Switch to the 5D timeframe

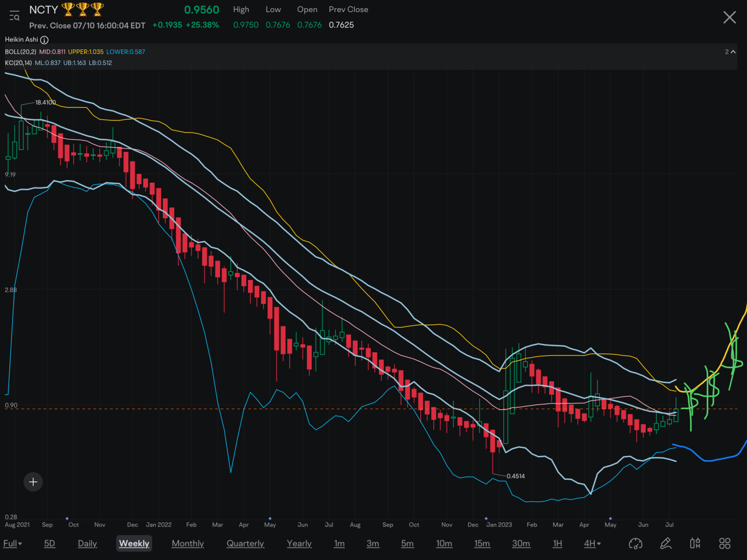[x=49, y=544]
